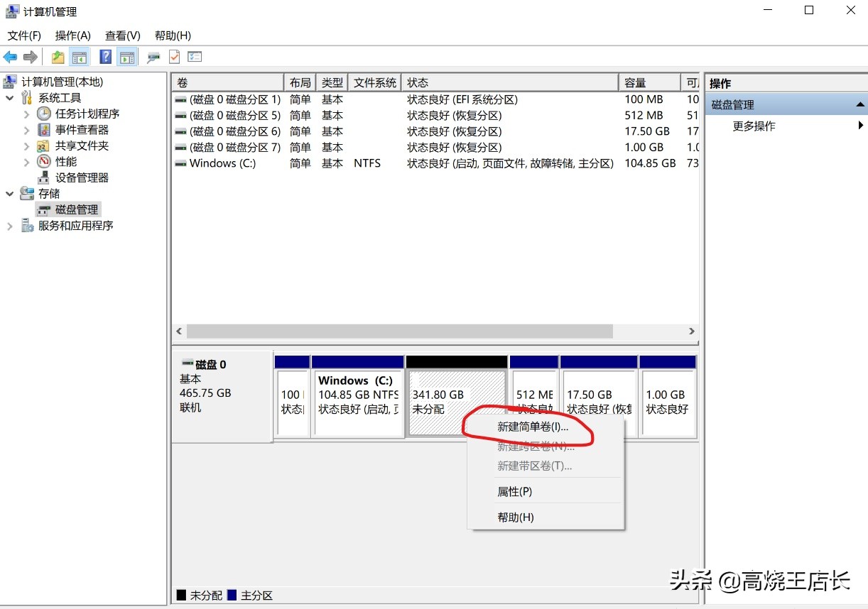This screenshot has width=868, height=609.
Task: Click the blue Back arrow in toolbar
Action: click(10, 57)
